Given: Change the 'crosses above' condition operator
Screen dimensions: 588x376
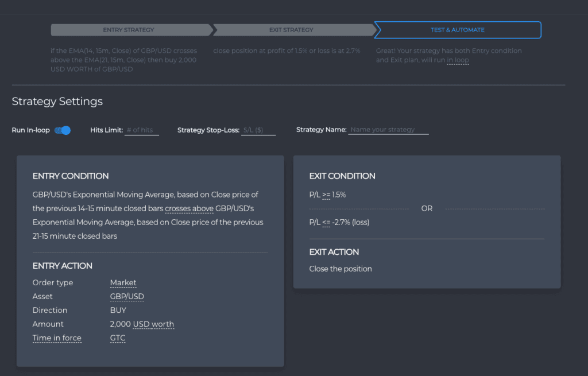Looking at the screenshot, I should (x=189, y=208).
